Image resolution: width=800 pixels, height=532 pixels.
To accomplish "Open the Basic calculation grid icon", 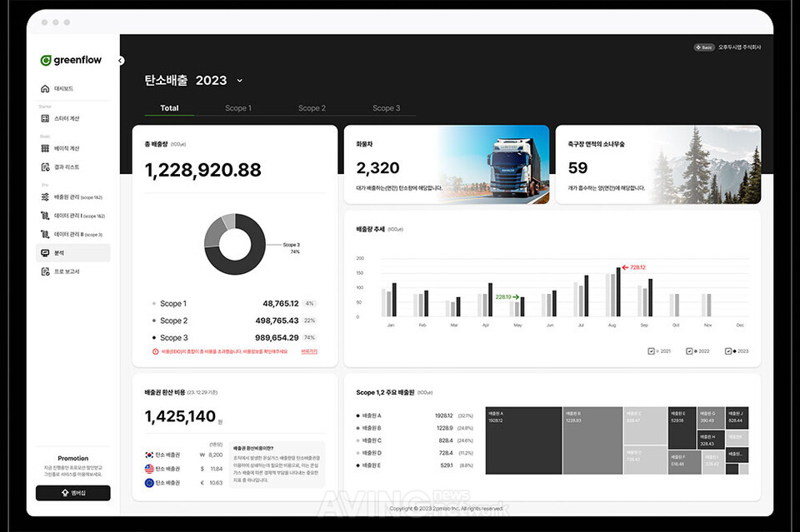I will click(45, 148).
